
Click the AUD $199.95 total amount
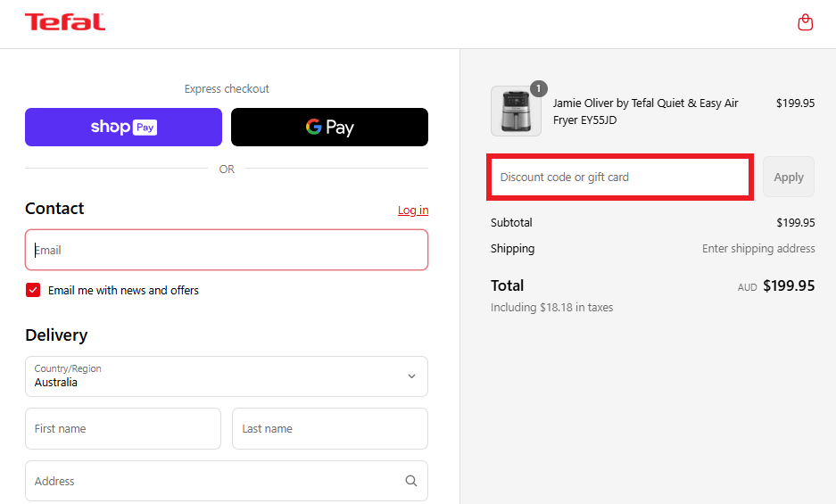tap(776, 285)
